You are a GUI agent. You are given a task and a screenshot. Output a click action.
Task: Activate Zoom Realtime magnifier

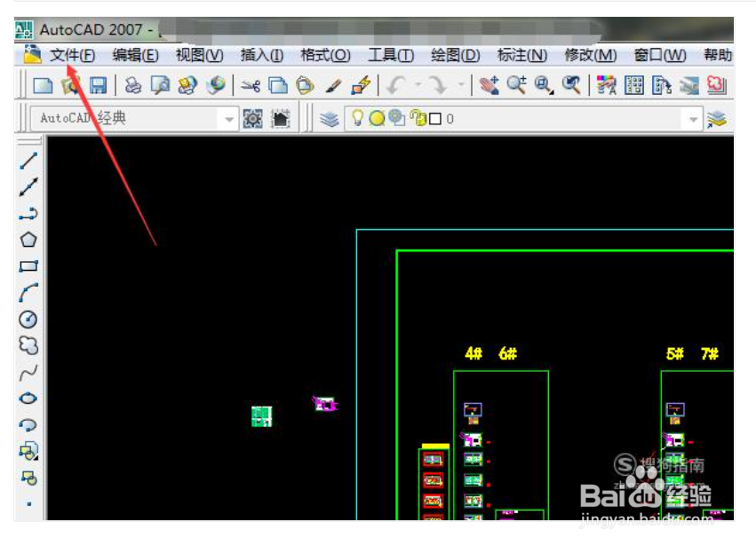(516, 85)
